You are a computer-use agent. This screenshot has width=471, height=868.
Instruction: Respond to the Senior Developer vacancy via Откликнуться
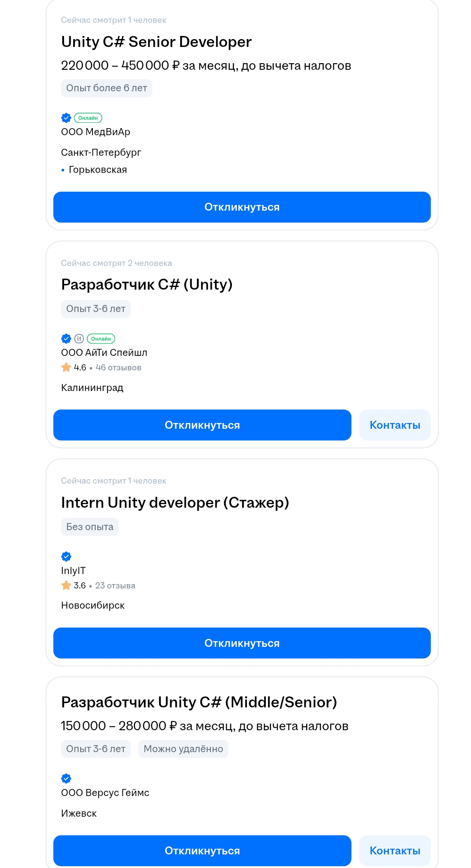click(x=242, y=207)
